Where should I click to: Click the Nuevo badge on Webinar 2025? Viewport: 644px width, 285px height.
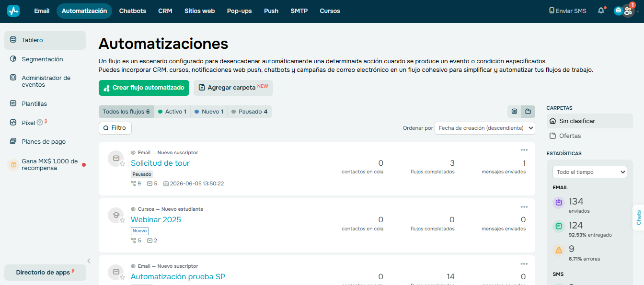[x=139, y=231]
